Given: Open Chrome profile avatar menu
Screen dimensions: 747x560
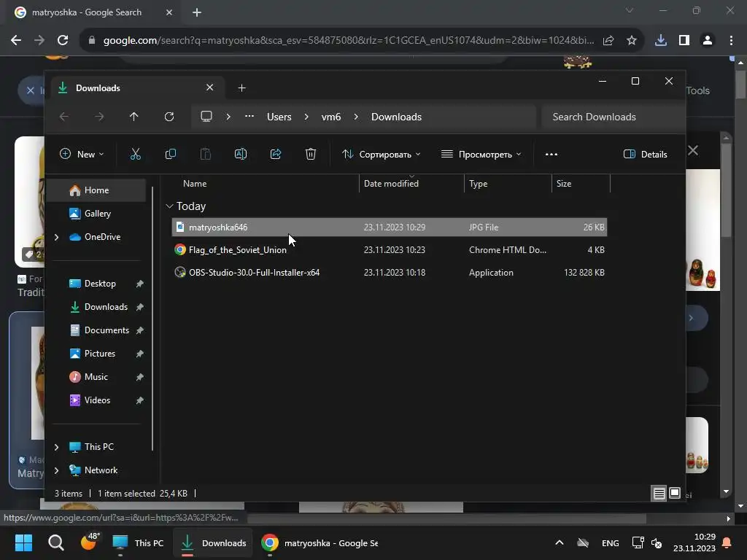Looking at the screenshot, I should [x=708, y=41].
